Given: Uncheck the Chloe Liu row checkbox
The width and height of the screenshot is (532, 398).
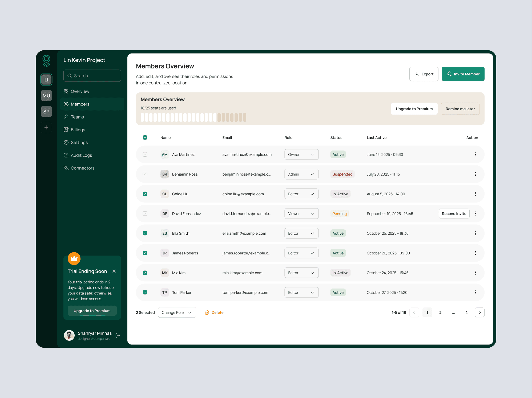Looking at the screenshot, I should click(145, 194).
